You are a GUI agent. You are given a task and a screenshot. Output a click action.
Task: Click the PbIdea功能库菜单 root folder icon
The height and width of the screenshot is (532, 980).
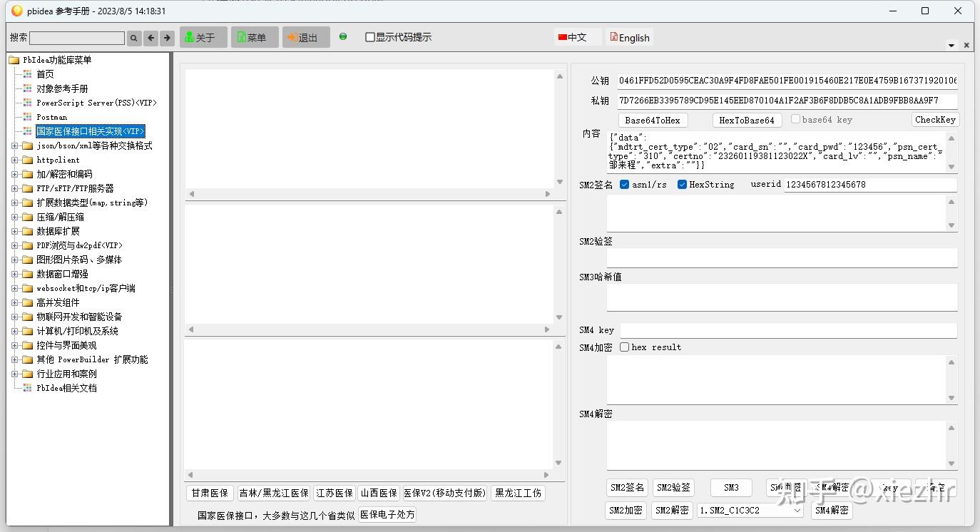14,60
